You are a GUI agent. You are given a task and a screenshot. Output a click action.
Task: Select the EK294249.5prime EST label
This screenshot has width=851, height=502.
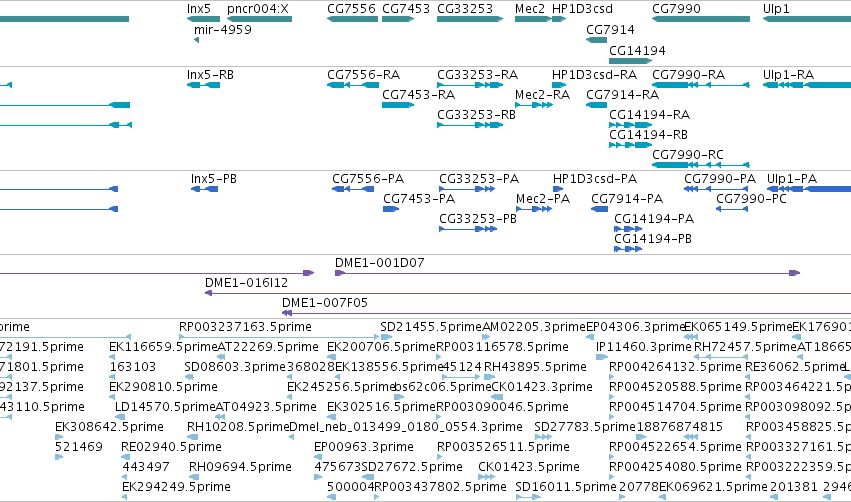(x=176, y=487)
